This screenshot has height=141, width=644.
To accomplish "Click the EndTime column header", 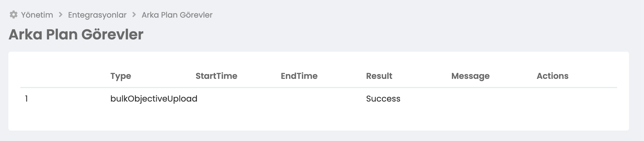I will click(299, 76).
